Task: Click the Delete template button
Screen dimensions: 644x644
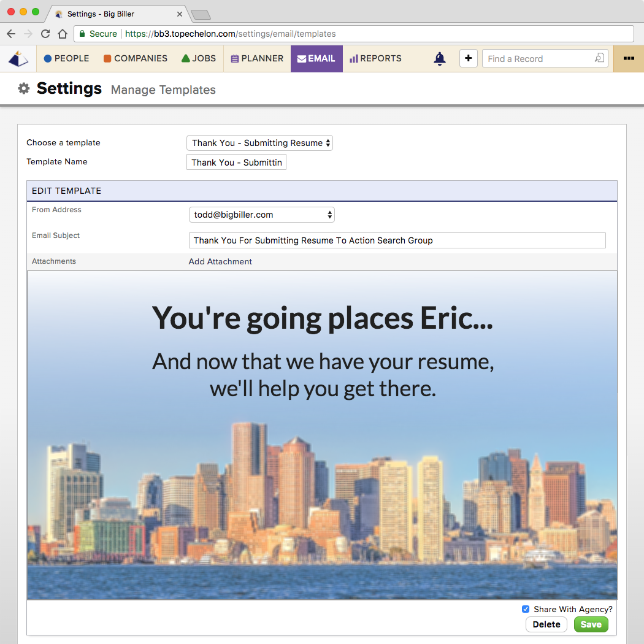Action: pyautogui.click(x=546, y=624)
